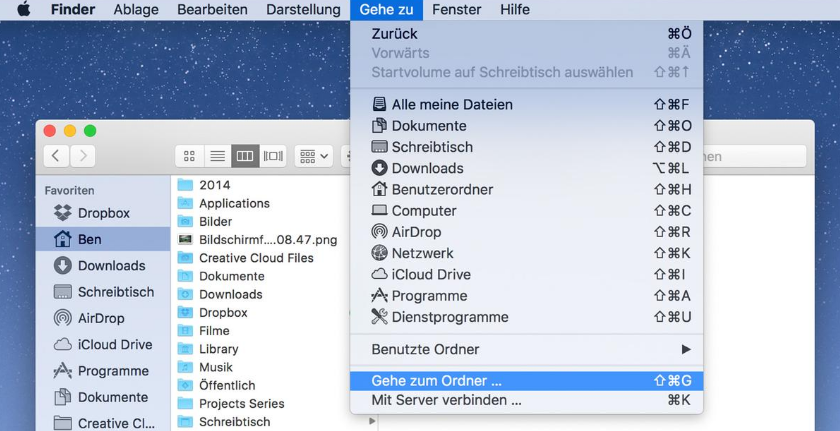Open the Ablage menu
The height and width of the screenshot is (431, 840).
point(136,10)
